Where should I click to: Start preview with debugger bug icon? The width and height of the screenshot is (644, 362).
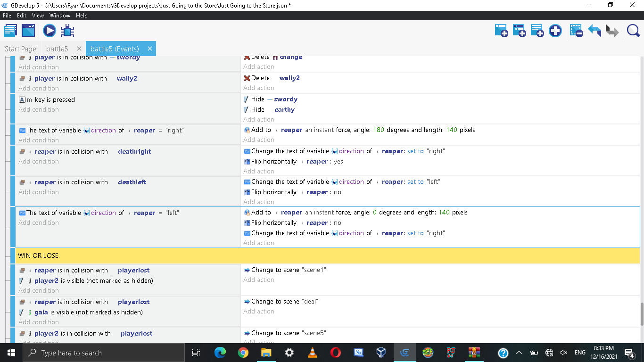point(67,31)
